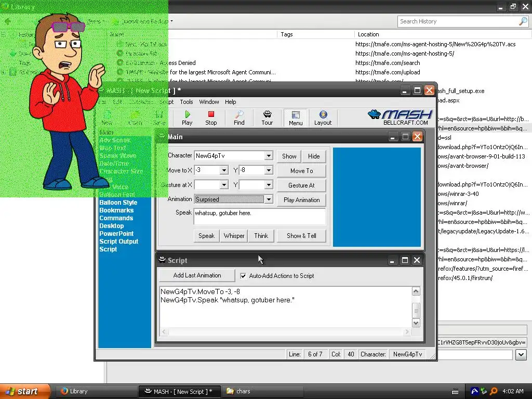Click the Show & Tell button

(x=302, y=236)
